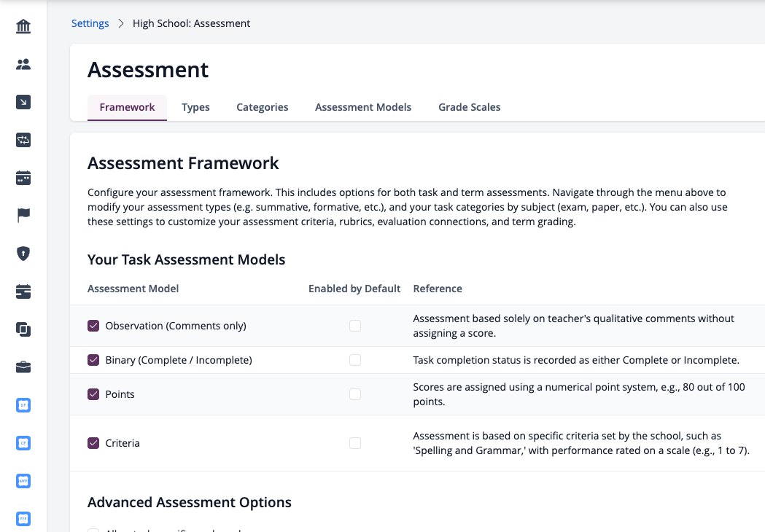Uncheck the Binary (Complete / Incomplete) model
This screenshot has height=532, width=765.
coord(93,360)
